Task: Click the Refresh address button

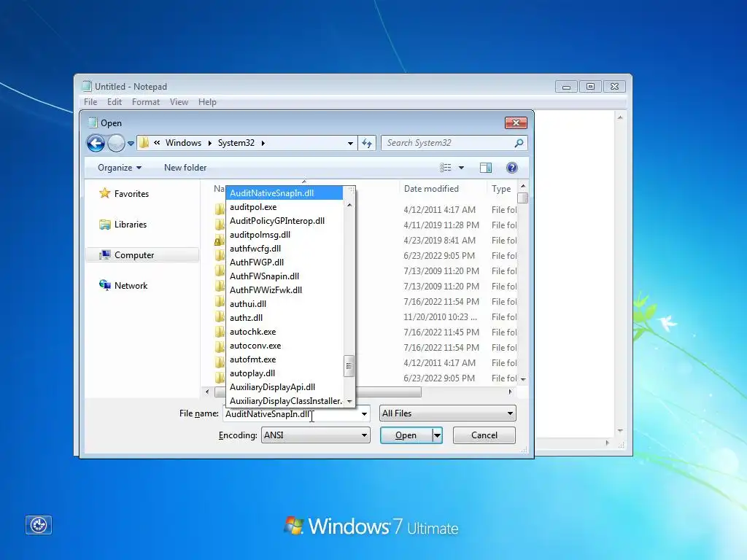Action: (x=367, y=143)
